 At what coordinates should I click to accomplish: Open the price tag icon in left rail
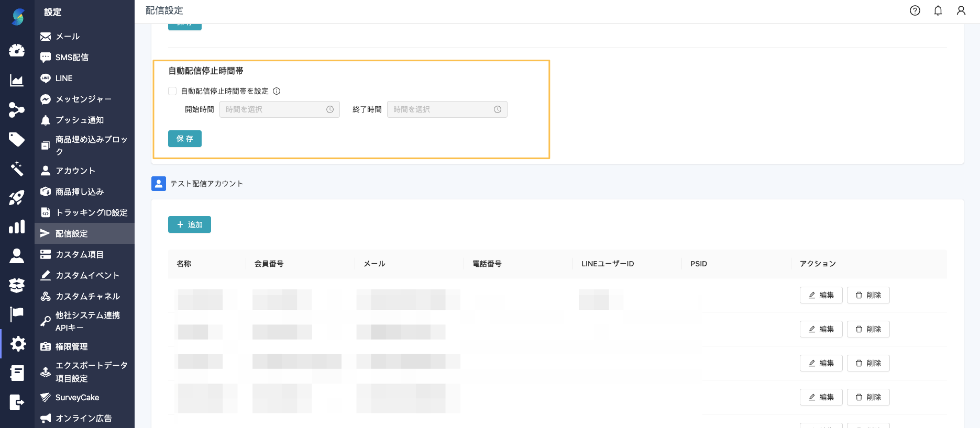tap(17, 139)
